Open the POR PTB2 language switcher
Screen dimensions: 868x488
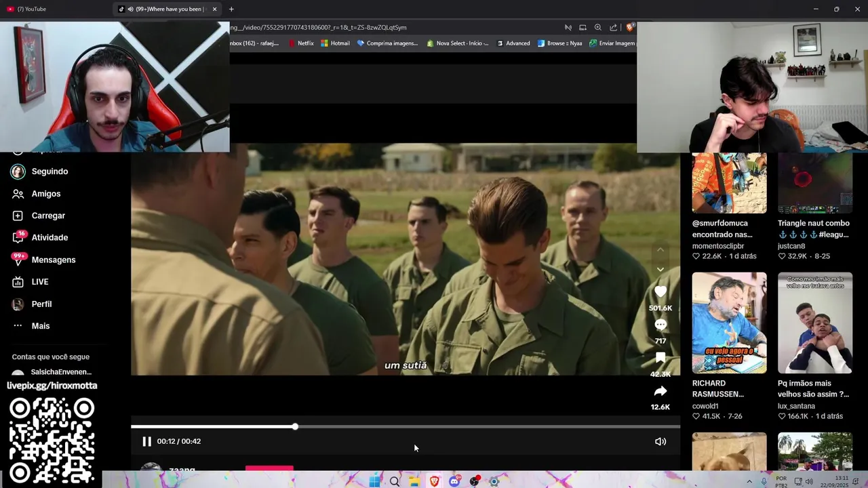[x=781, y=481]
